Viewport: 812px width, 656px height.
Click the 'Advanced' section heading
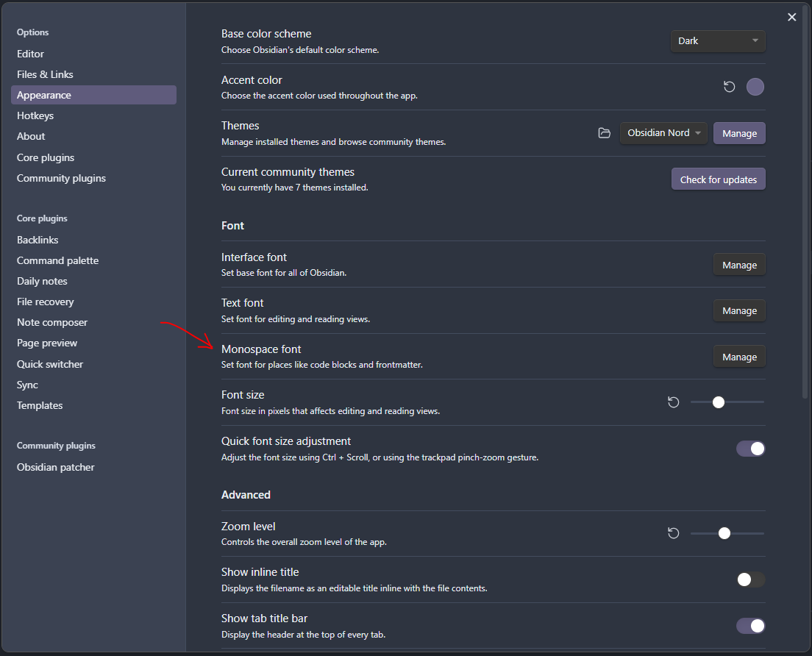pos(246,495)
